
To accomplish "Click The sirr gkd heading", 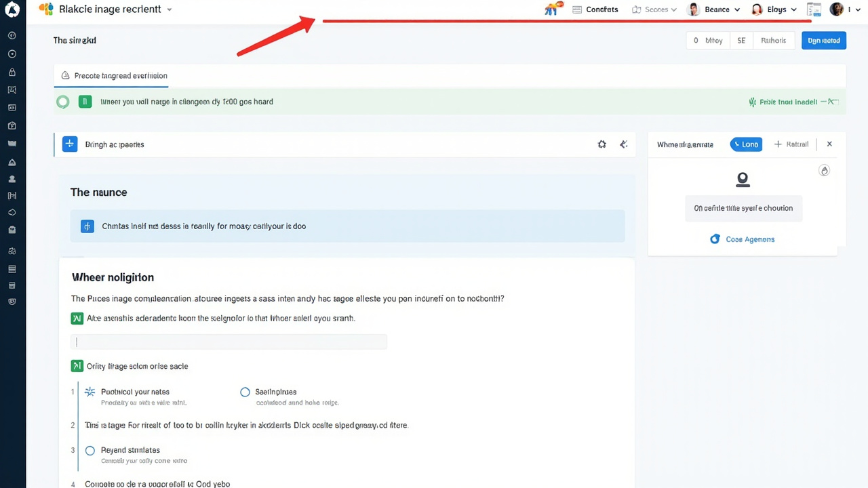I will click(75, 41).
